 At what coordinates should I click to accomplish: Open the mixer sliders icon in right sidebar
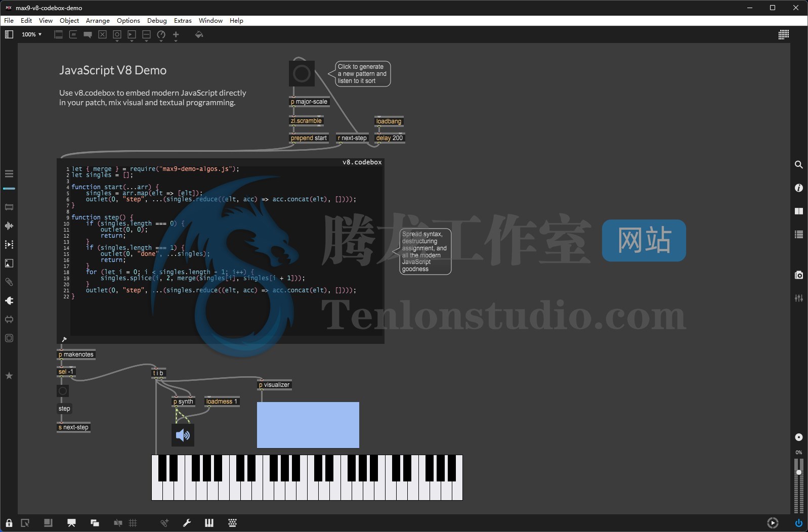coord(799,298)
